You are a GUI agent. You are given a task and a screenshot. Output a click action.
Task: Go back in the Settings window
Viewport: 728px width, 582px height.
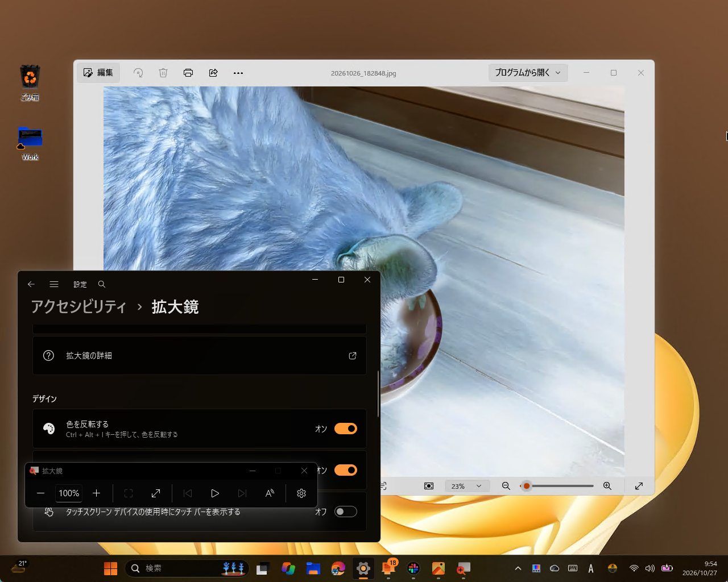coord(31,284)
